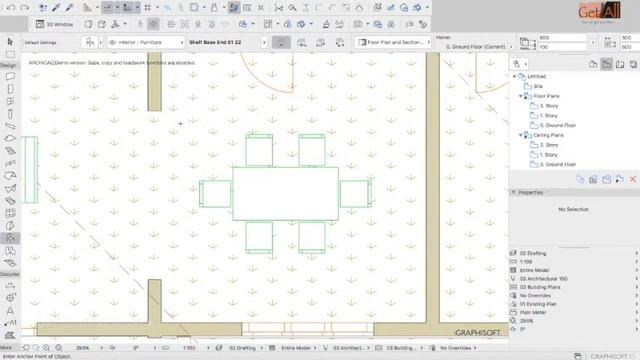Select the Label tool in toolbox

point(10,323)
